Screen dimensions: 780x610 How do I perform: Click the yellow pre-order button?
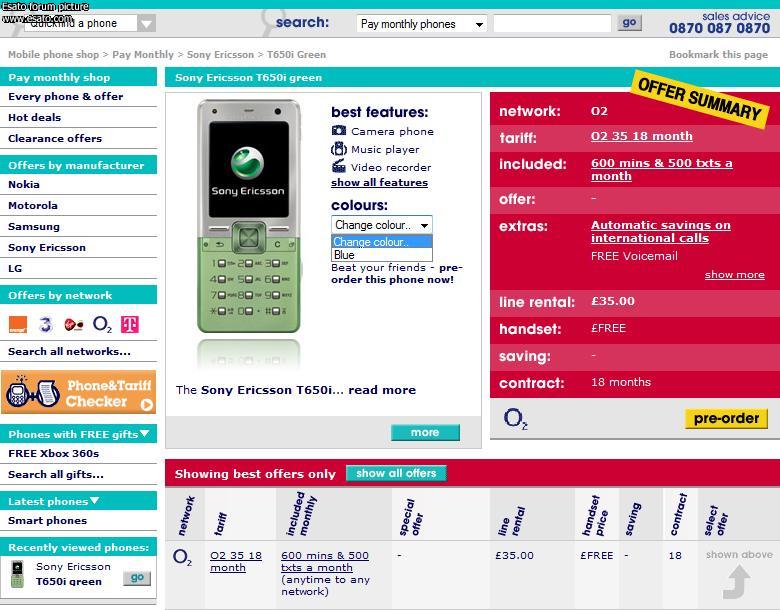coord(726,418)
